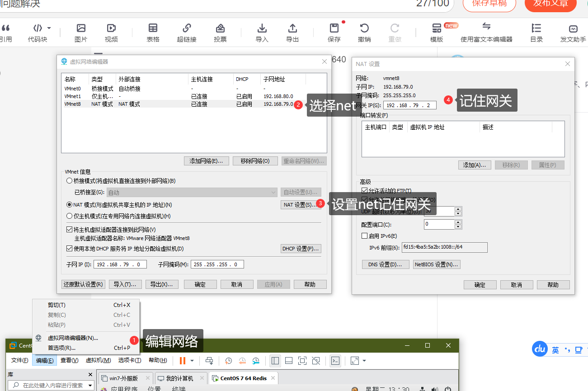
Task: Click the Unity mode icon in VMware toolbar
Action: (316, 360)
